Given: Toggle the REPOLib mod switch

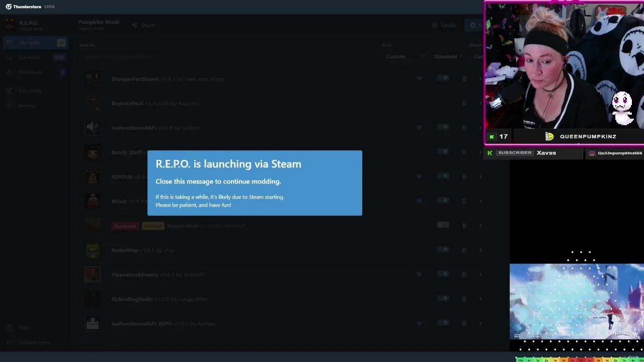Looking at the screenshot, I should (x=443, y=176).
